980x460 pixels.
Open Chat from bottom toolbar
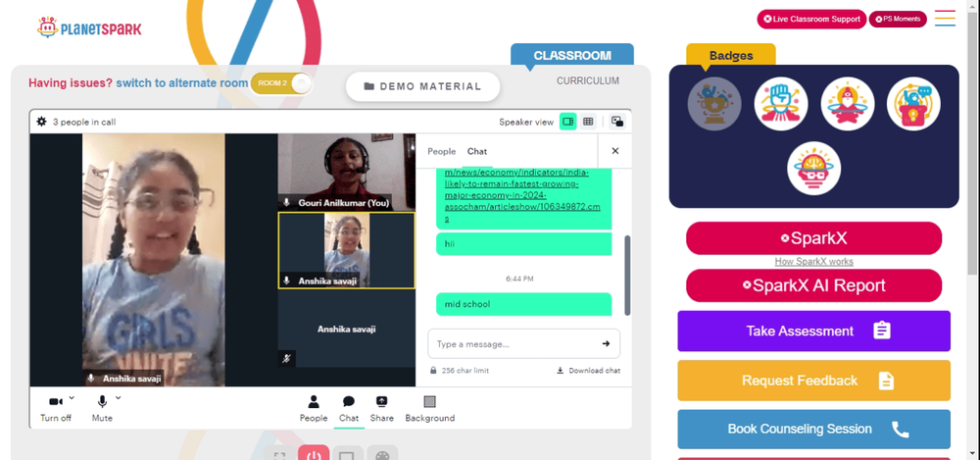[349, 409]
